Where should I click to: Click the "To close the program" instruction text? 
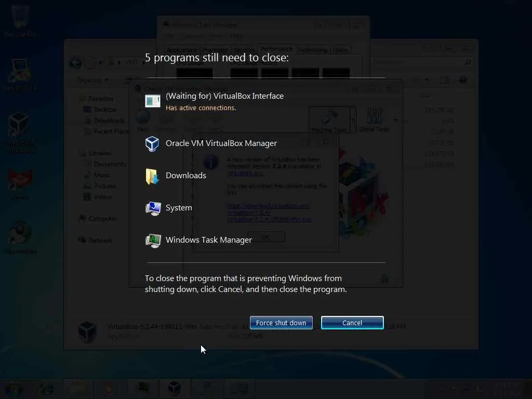pyautogui.click(x=246, y=284)
